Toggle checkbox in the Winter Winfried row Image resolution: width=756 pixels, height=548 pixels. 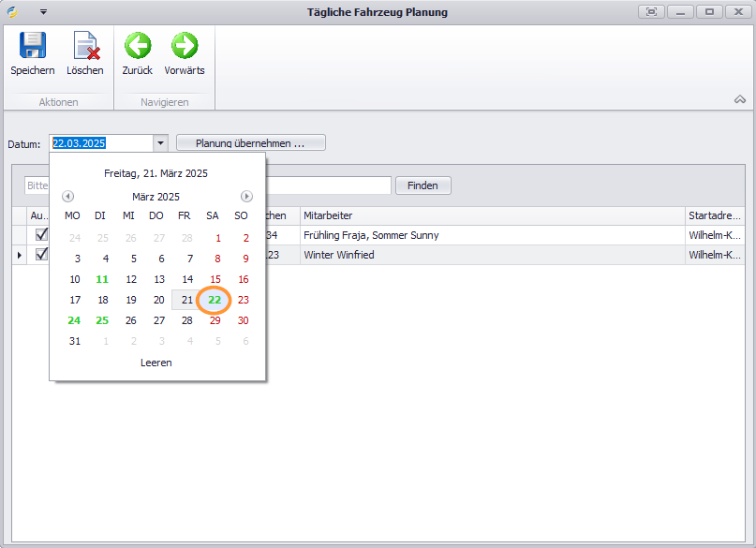pos(41,255)
